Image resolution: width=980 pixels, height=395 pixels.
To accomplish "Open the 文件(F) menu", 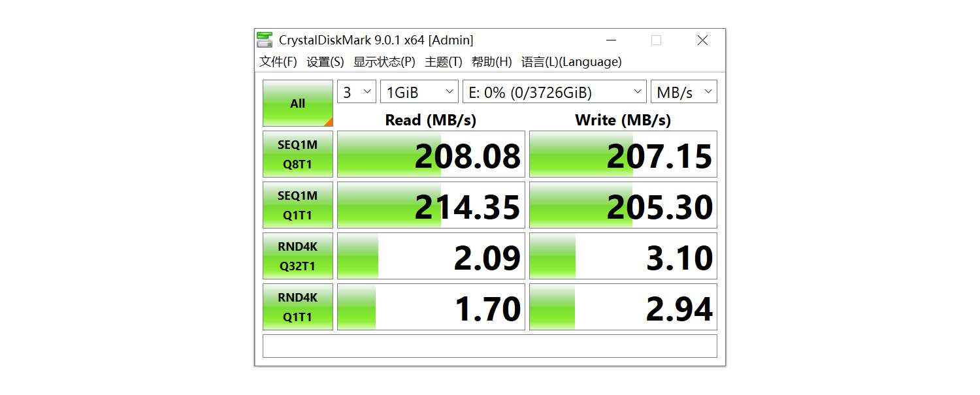I will pyautogui.click(x=278, y=62).
